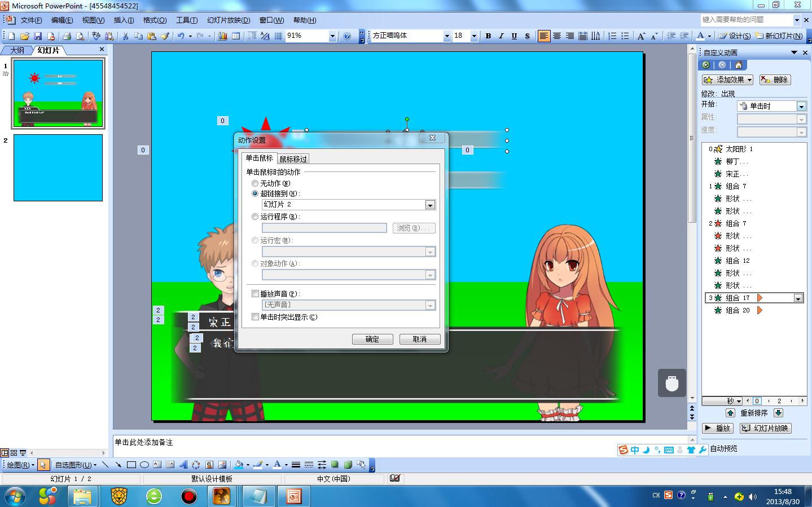
Task: Enable the 单击时突出显示 checkbox
Action: [255, 317]
